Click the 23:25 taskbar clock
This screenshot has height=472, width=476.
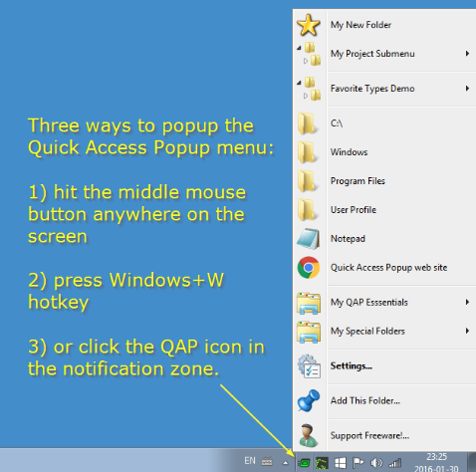click(436, 457)
